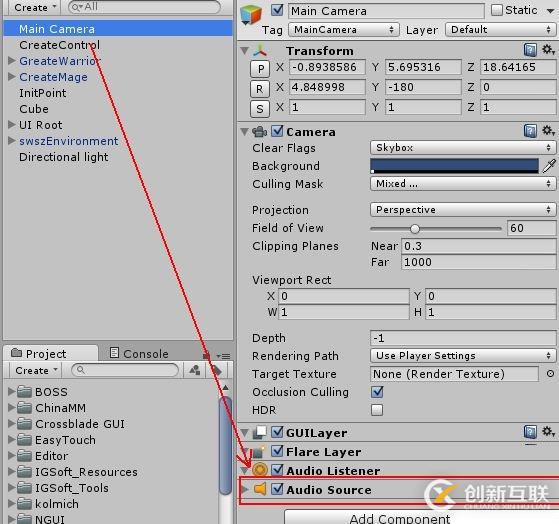Toggle Main Camera active checkbox
This screenshot has width=559, height=524.
coord(277,10)
